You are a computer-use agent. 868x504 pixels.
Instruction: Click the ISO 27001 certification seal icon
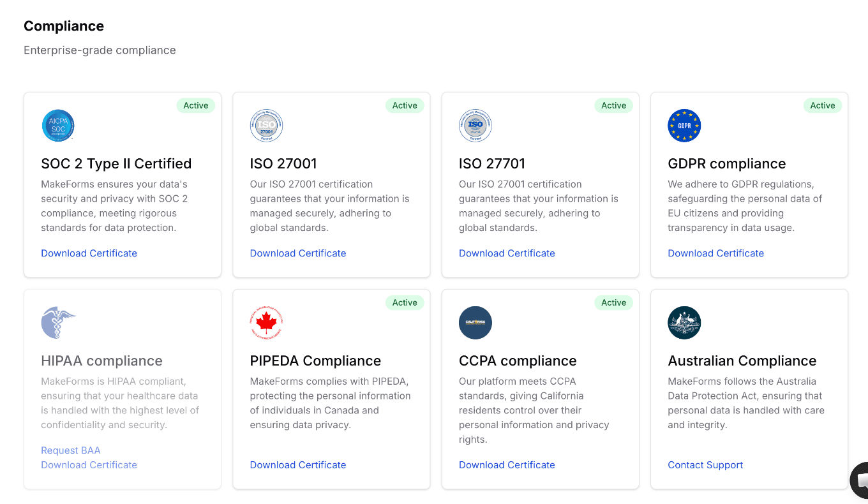[x=266, y=126]
